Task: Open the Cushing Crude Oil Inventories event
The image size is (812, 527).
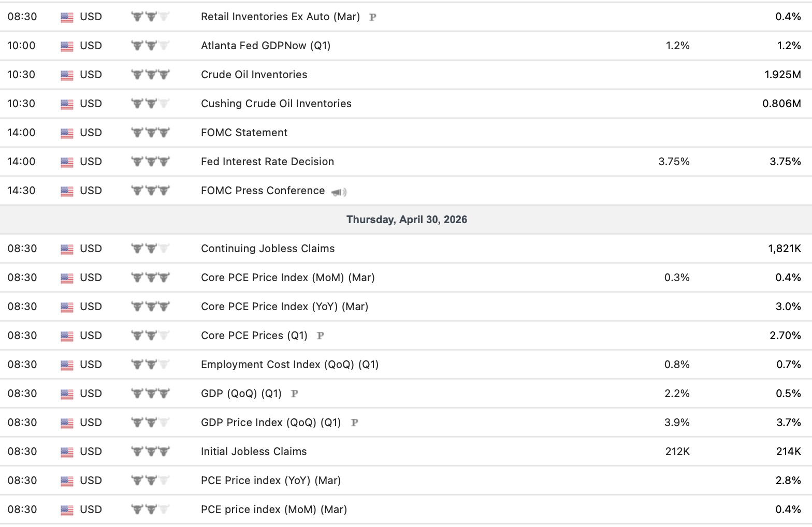Action: tap(276, 104)
